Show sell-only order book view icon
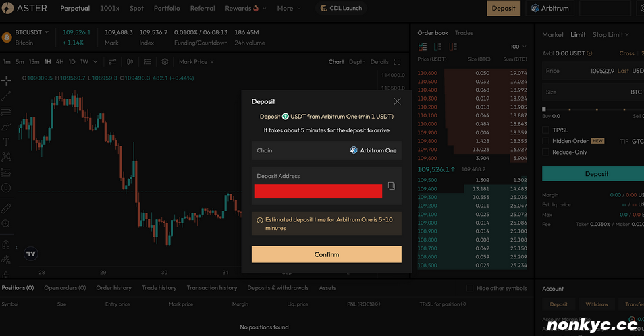This screenshot has width=644, height=336. pos(452,47)
